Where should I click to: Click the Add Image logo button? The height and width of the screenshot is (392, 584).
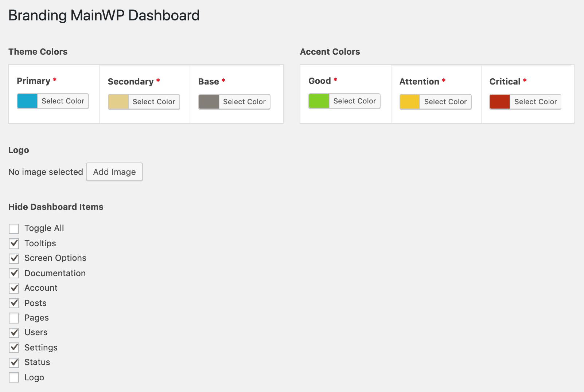tap(114, 172)
